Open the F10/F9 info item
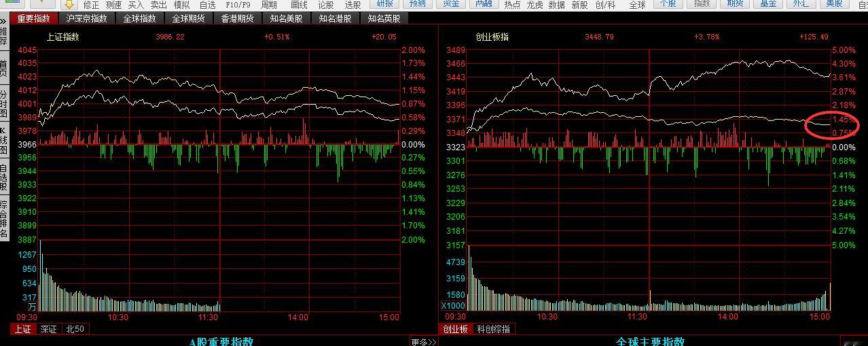The height and width of the screenshot is (346, 868). [x=238, y=5]
